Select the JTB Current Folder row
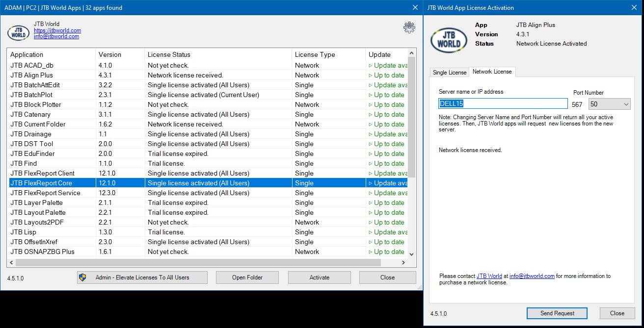The width and height of the screenshot is (644, 328). click(x=208, y=124)
